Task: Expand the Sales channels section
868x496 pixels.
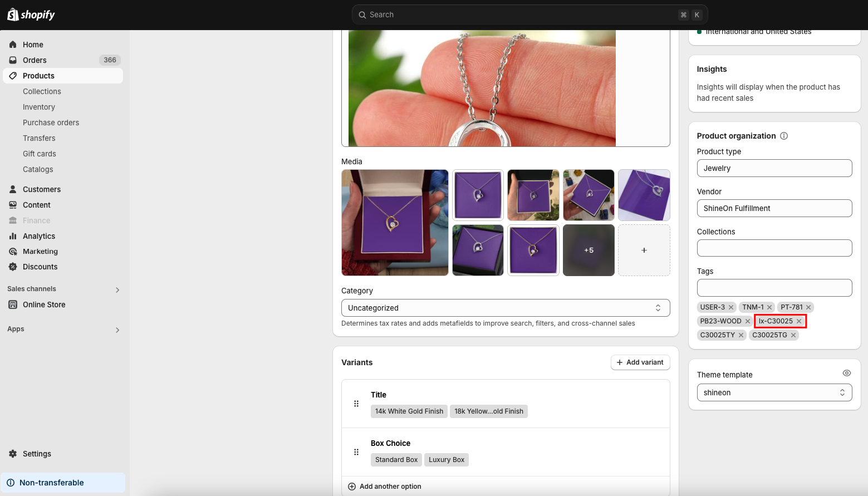Action: [x=117, y=289]
